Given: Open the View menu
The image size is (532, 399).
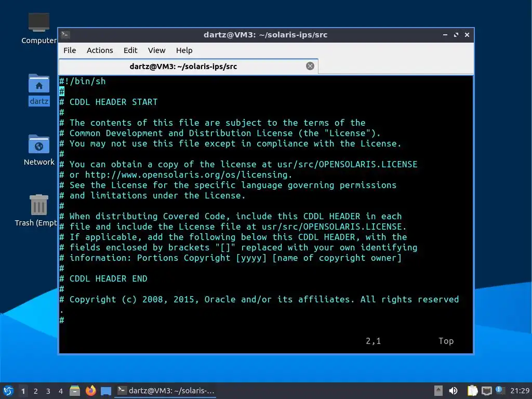Looking at the screenshot, I should point(156,50).
